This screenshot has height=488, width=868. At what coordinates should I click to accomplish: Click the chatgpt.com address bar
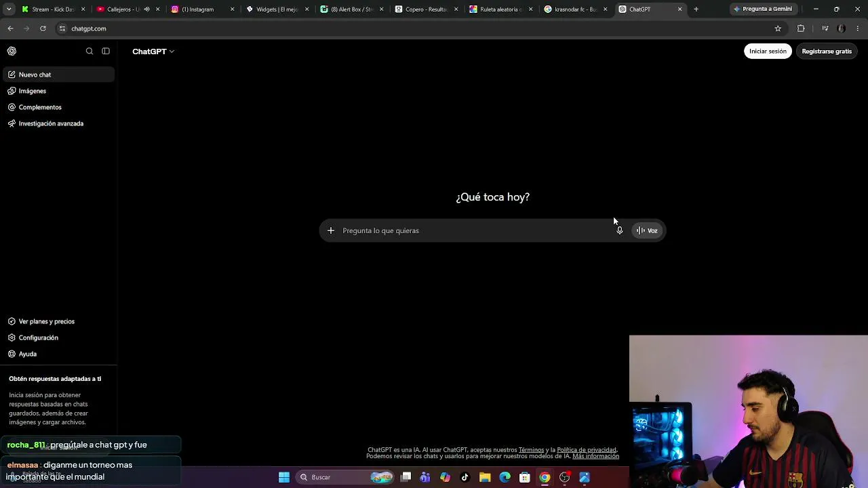pos(414,28)
